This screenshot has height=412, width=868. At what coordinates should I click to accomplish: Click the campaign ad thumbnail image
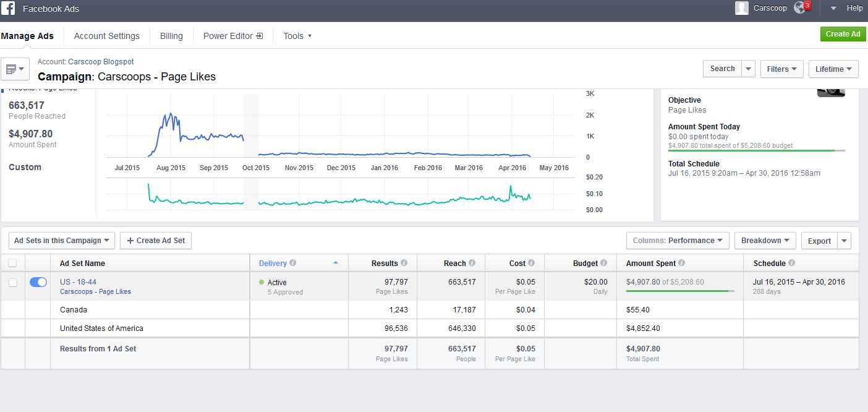831,92
